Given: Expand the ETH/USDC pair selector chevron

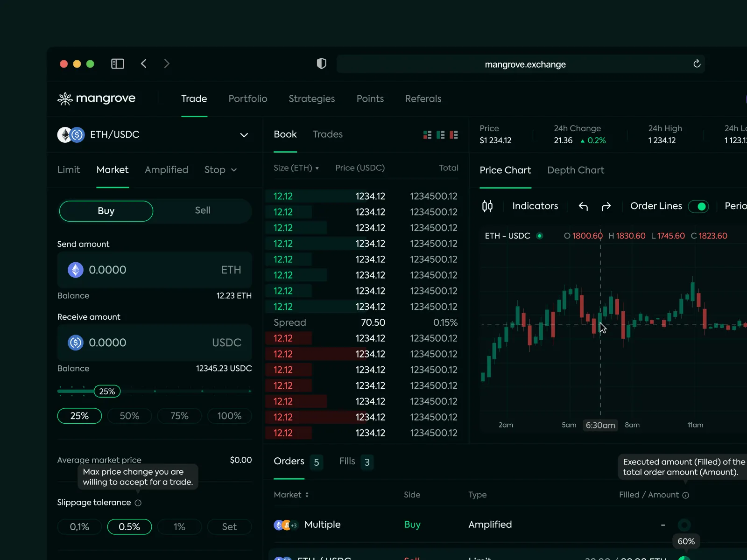Looking at the screenshot, I should point(244,135).
